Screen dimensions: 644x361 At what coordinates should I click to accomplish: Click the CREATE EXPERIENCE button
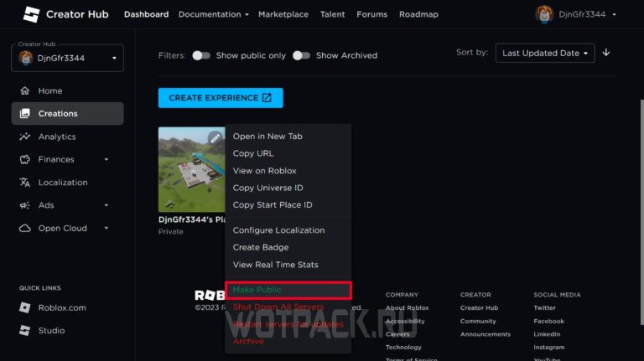coord(221,98)
